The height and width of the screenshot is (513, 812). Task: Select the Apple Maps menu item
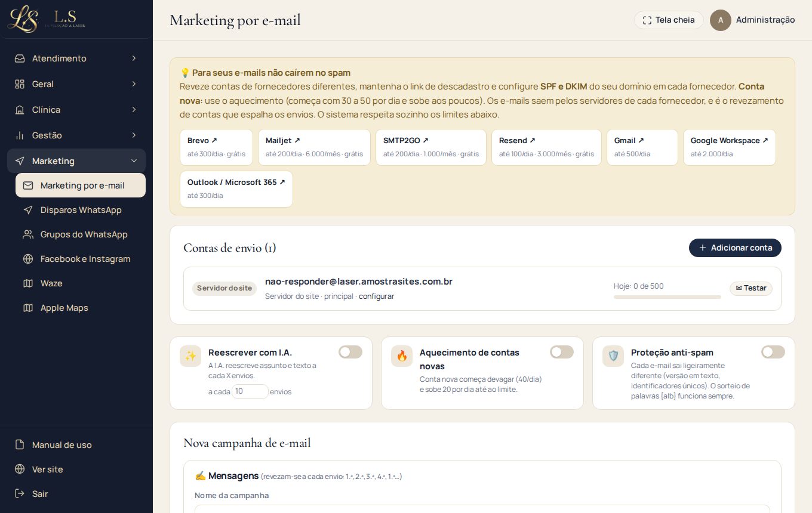[81, 308]
